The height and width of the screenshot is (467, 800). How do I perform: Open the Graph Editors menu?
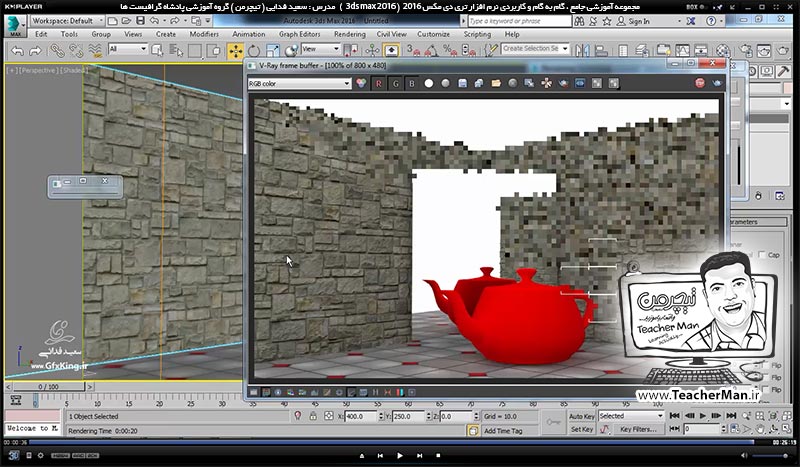tap(299, 34)
